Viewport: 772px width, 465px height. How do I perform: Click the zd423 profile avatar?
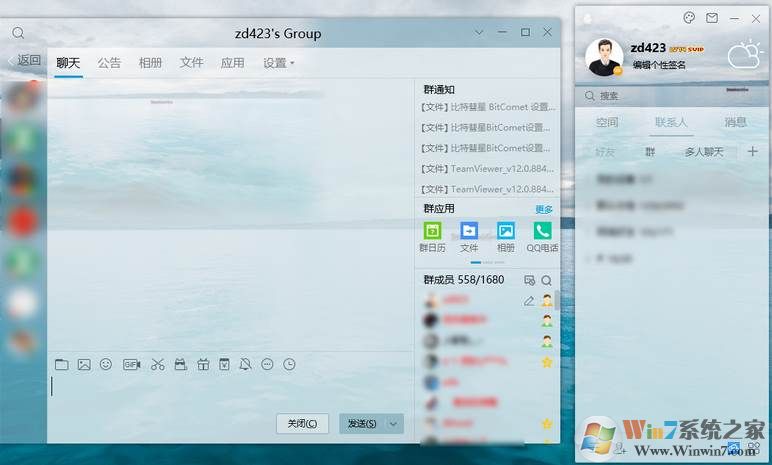click(604, 56)
